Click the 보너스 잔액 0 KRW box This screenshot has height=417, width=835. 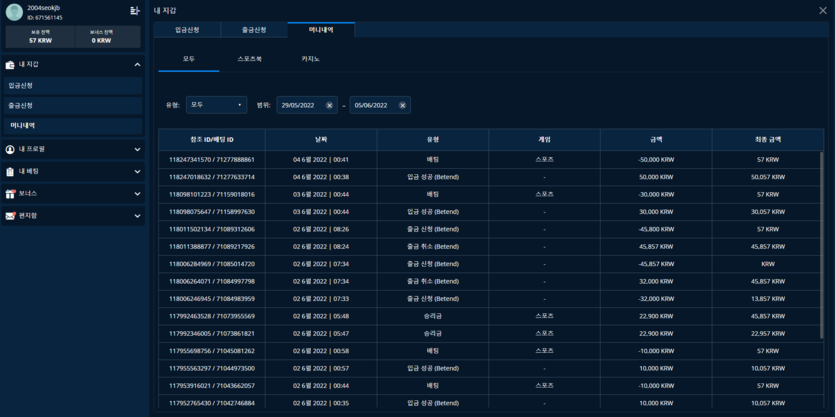tap(107, 37)
